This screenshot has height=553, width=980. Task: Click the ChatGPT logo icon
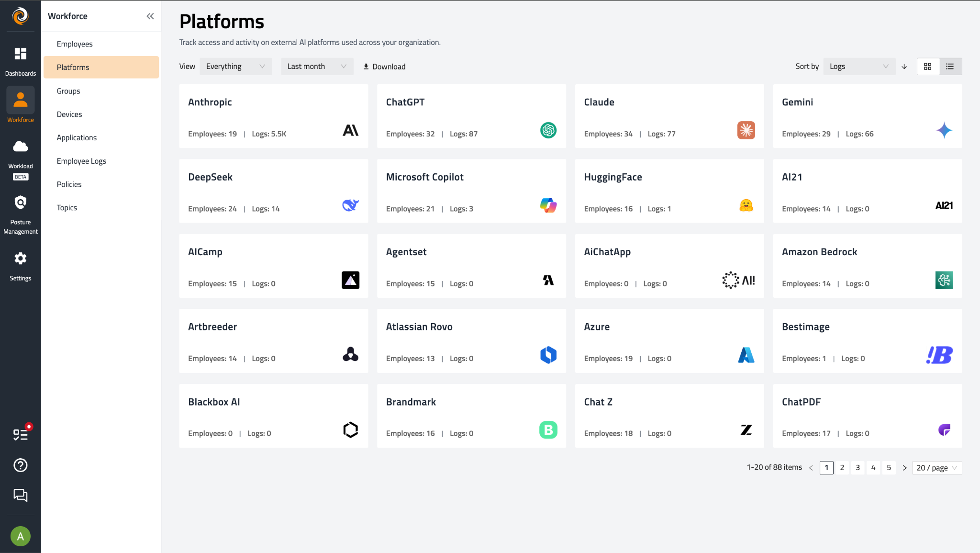pos(548,130)
